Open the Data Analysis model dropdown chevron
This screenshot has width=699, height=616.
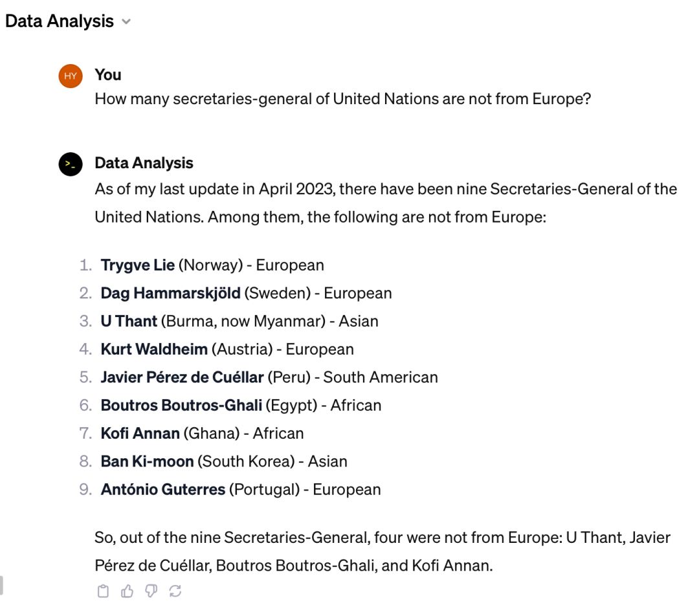pyautogui.click(x=126, y=21)
